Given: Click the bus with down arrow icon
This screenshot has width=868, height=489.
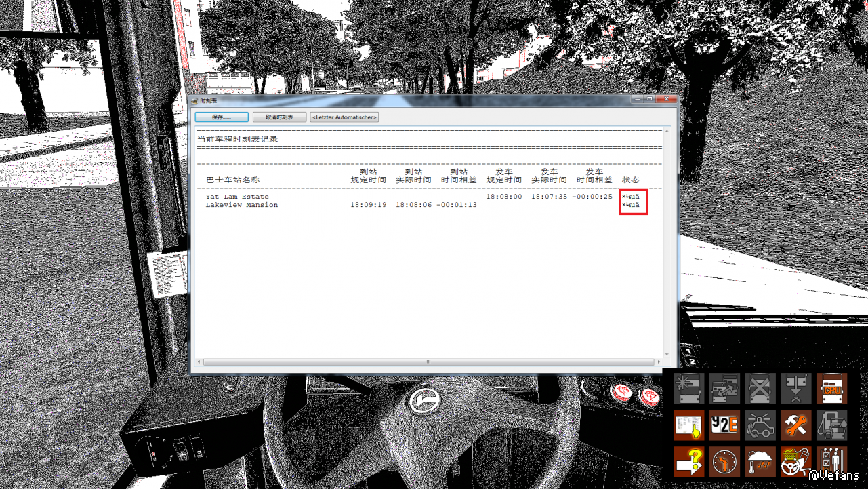Looking at the screenshot, I should click(796, 389).
